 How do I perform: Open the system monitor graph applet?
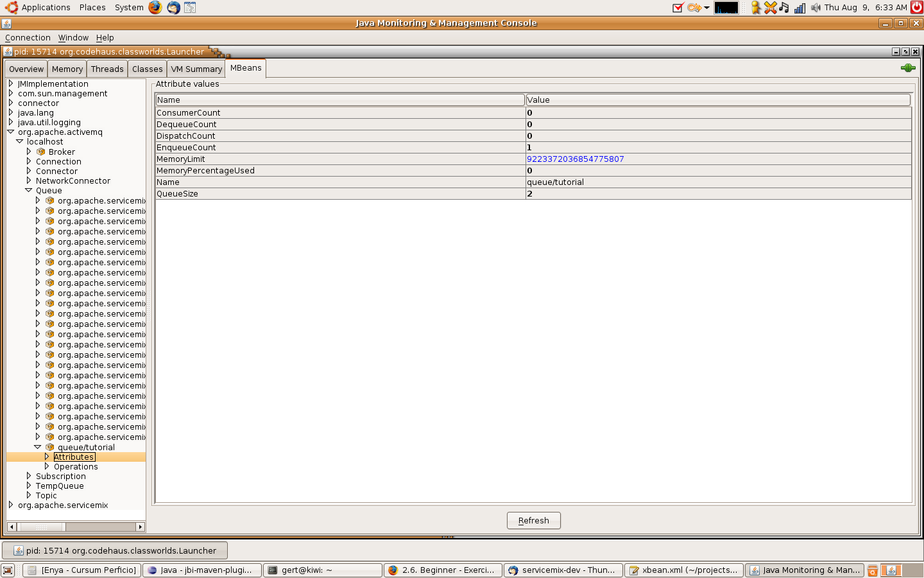pyautogui.click(x=726, y=8)
